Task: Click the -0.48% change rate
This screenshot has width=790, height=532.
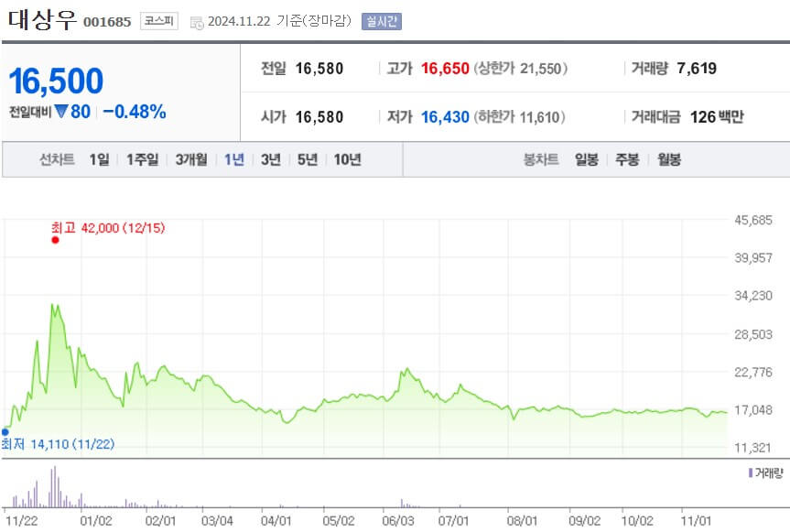Action: tap(135, 112)
